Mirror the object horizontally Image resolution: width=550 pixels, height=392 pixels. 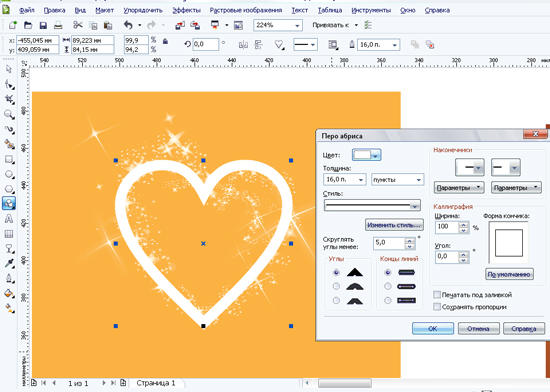243,45
